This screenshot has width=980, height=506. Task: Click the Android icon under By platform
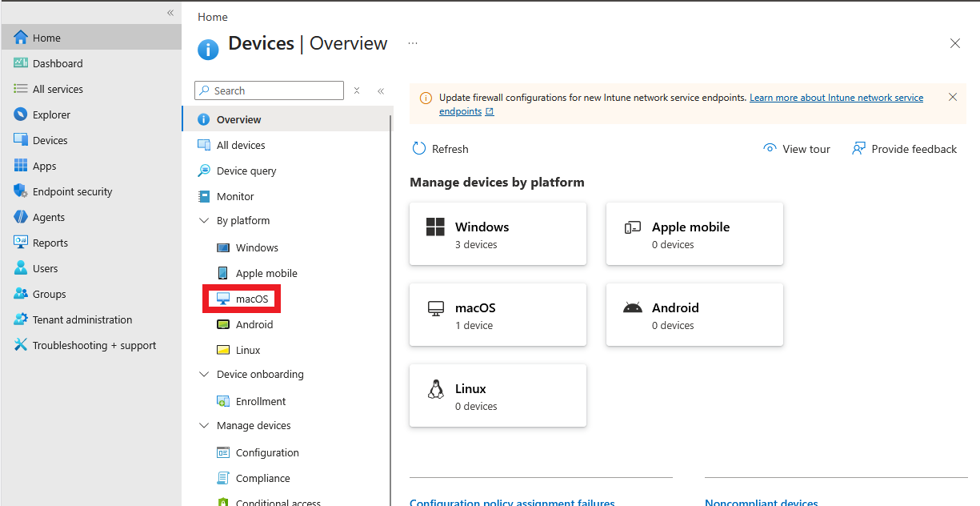pos(222,324)
